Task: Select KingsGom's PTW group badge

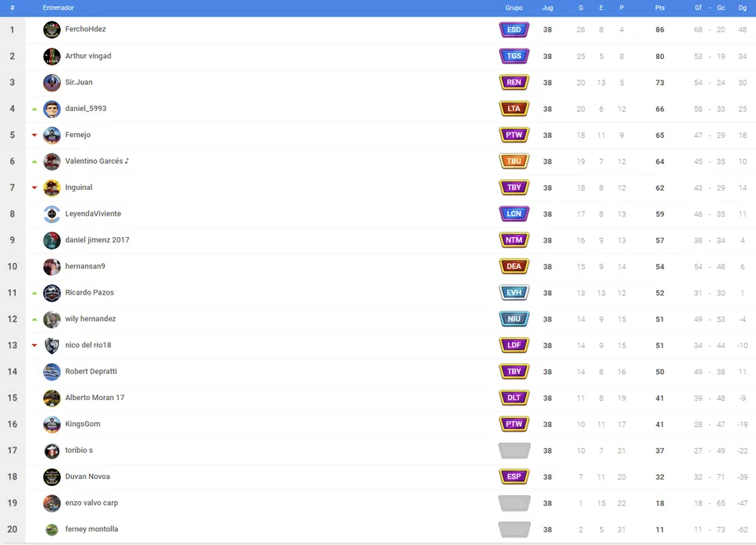Action: point(514,424)
